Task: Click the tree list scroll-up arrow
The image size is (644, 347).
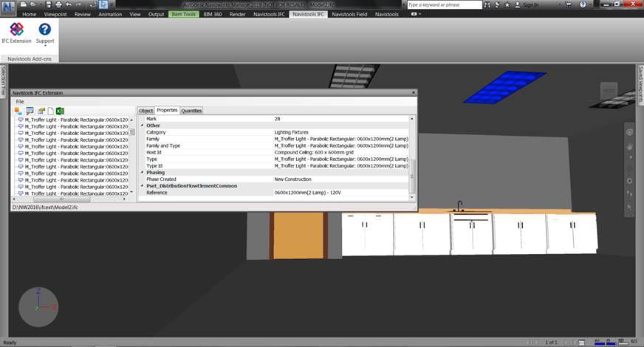Action: click(x=131, y=120)
